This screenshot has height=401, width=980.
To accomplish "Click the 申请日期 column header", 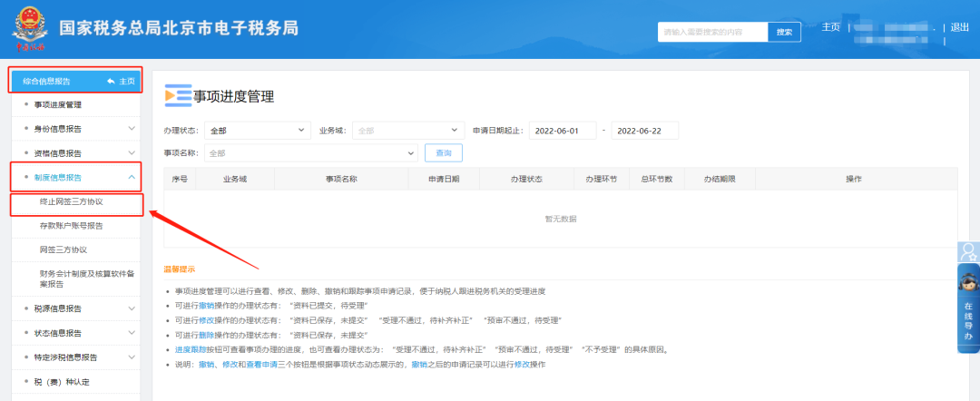I will click(x=444, y=180).
